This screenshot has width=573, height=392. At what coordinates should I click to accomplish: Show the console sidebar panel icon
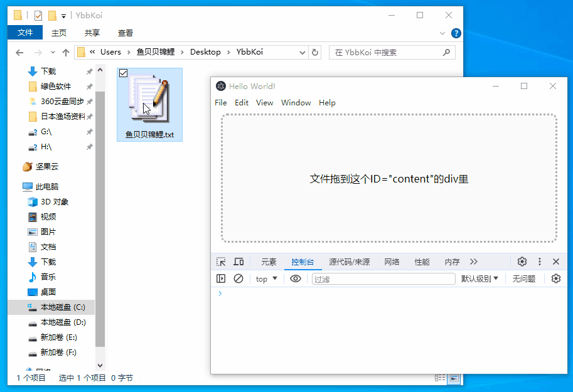tap(221, 278)
